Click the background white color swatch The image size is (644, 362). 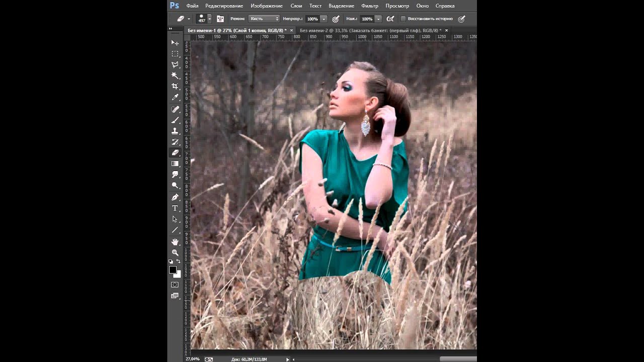coord(179,275)
